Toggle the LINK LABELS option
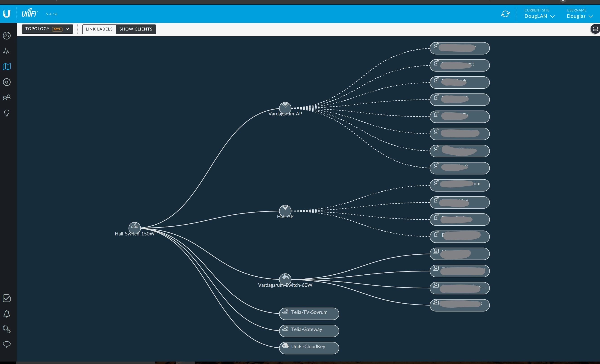Image resolution: width=600 pixels, height=364 pixels. (99, 29)
